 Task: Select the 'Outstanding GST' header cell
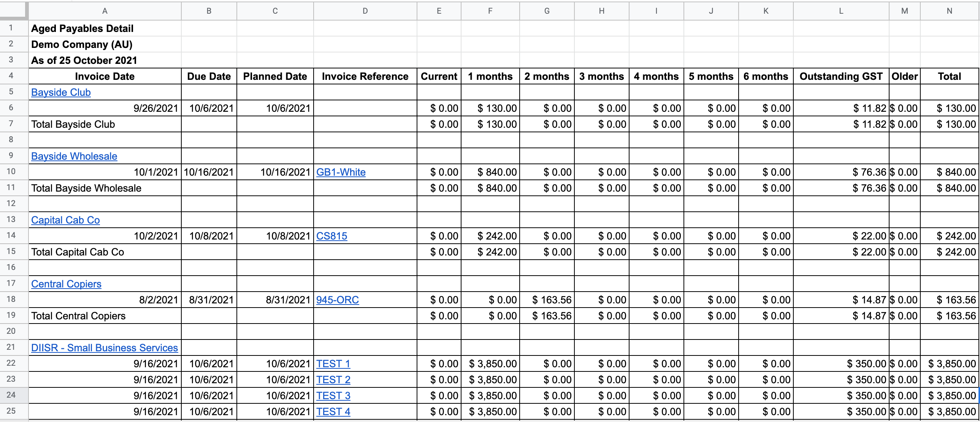(x=841, y=76)
